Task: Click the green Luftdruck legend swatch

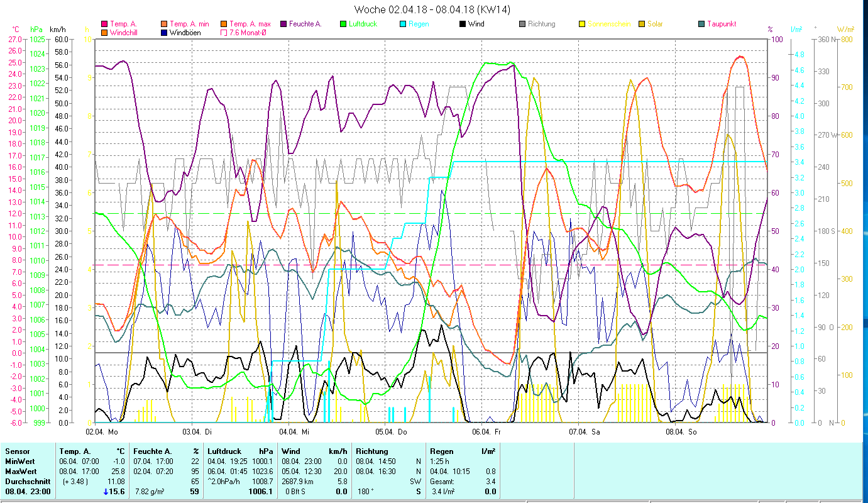Action: (343, 24)
